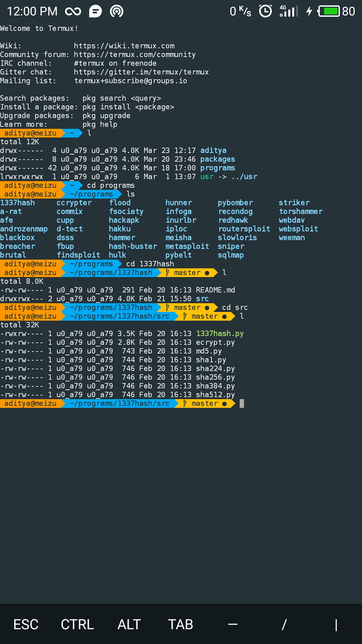Tap the 'sha512.py' file name

(x=216, y=395)
